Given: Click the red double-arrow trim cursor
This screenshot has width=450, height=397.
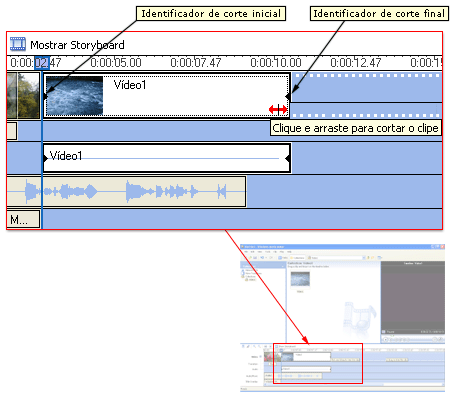Looking at the screenshot, I should 278,109.
